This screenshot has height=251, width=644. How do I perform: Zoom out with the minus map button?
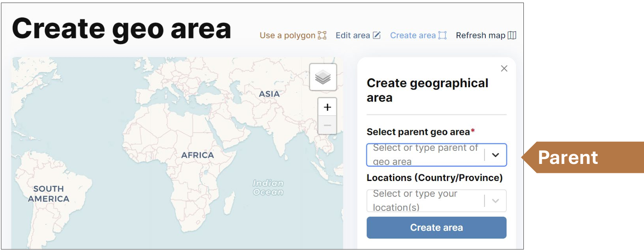click(x=327, y=125)
